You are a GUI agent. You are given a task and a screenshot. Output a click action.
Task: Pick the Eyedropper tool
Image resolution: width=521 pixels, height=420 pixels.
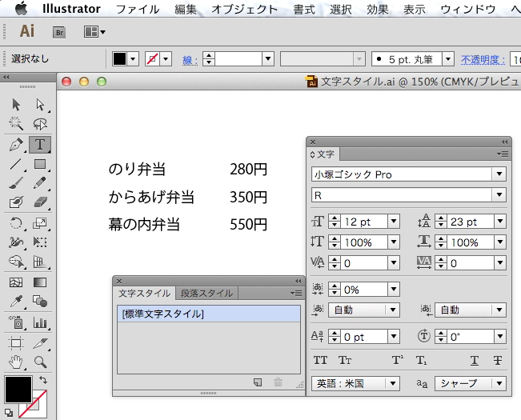16,302
